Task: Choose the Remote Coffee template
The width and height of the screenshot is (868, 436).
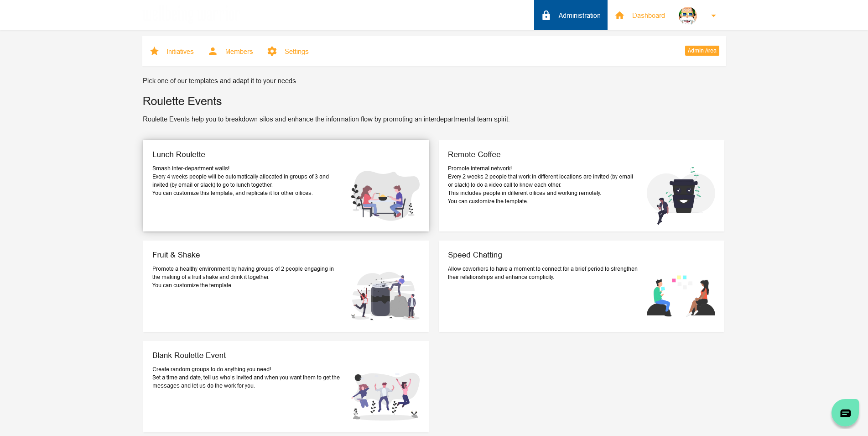Action: (x=581, y=185)
